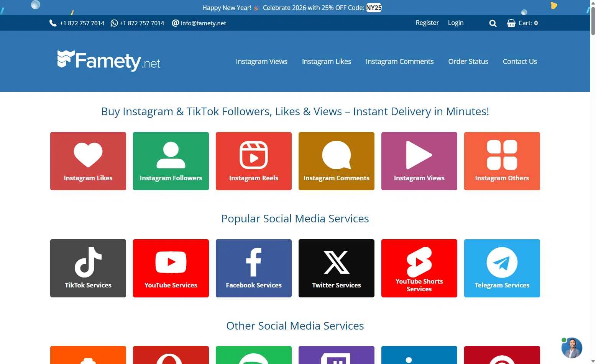Go to Instagram Comments in the nav menu
Screen dimensions: 596x364
400,61
